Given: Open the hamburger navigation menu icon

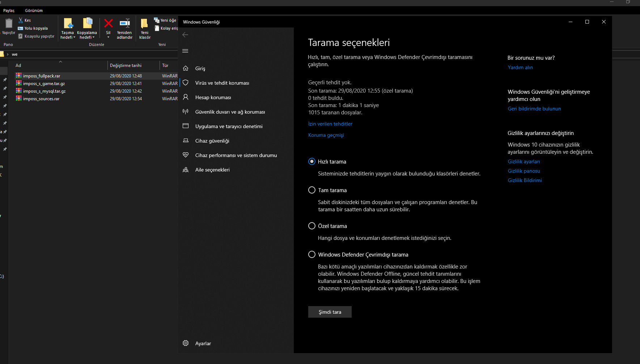Looking at the screenshot, I should click(185, 51).
